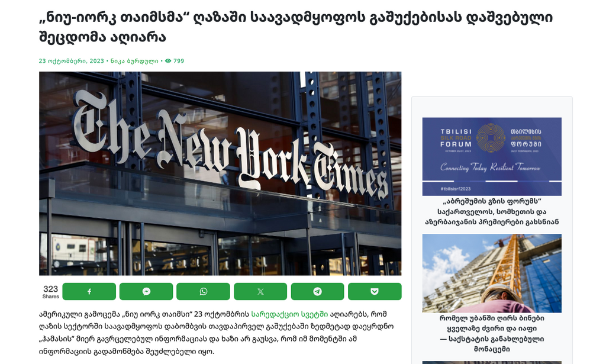Open the Tbilisi Silk Road Forum banner

click(492, 156)
